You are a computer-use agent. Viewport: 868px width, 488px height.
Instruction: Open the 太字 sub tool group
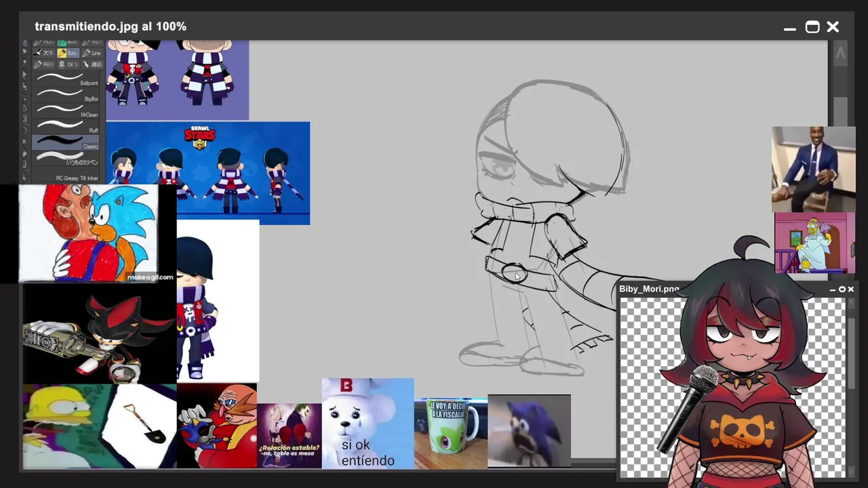pos(45,53)
